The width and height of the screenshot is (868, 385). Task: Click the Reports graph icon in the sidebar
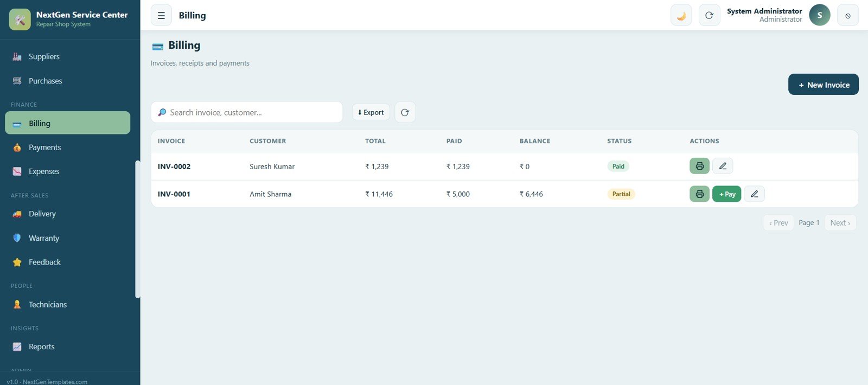(x=17, y=347)
